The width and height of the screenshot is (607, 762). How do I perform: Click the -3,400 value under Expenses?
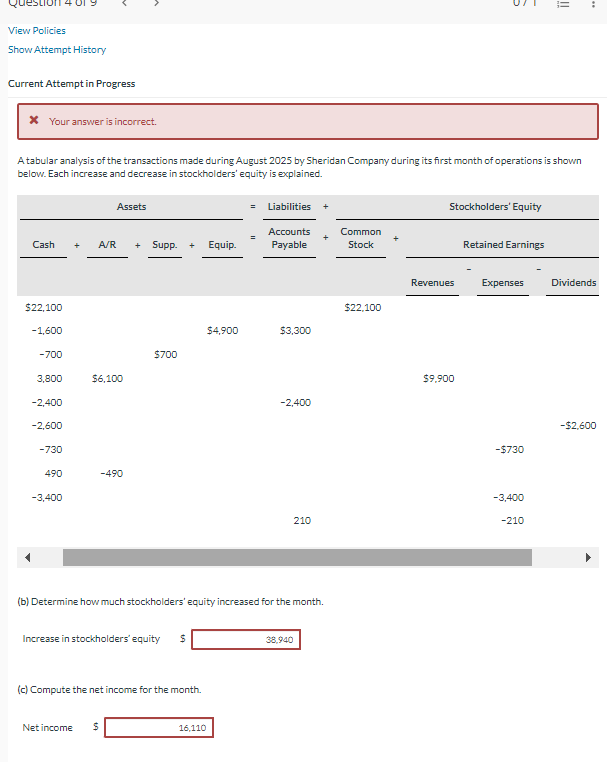(508, 498)
